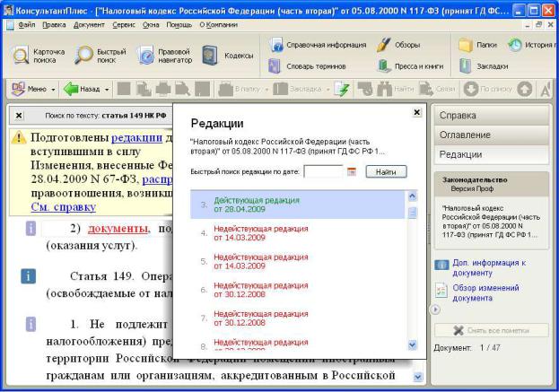Click the редакции list scrollbar thumb
This screenshot has height=392, width=559.
coord(412,213)
